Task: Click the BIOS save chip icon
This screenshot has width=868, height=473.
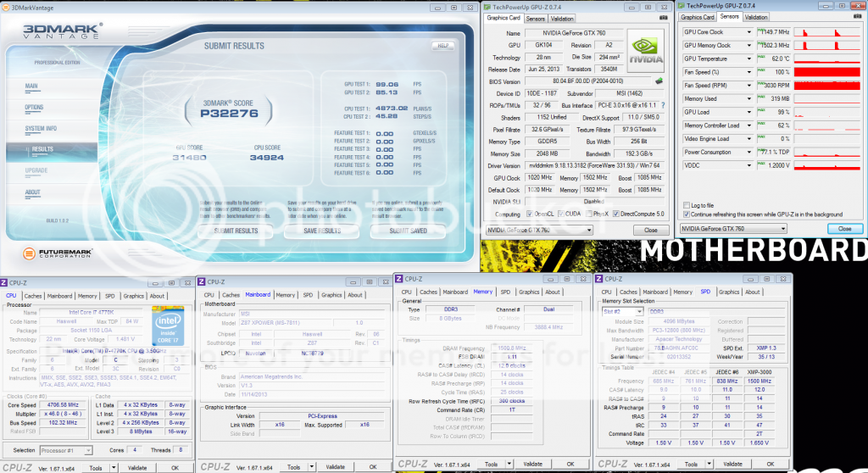Action: click(x=660, y=81)
